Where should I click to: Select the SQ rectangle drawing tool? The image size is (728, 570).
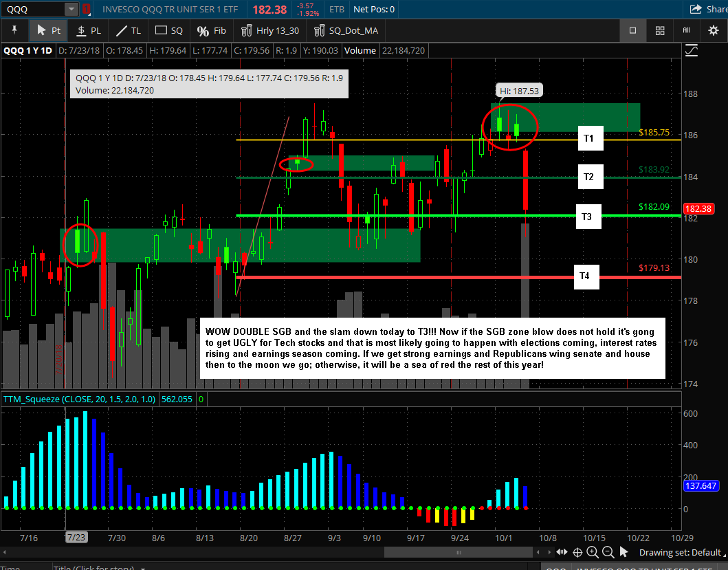point(168,30)
